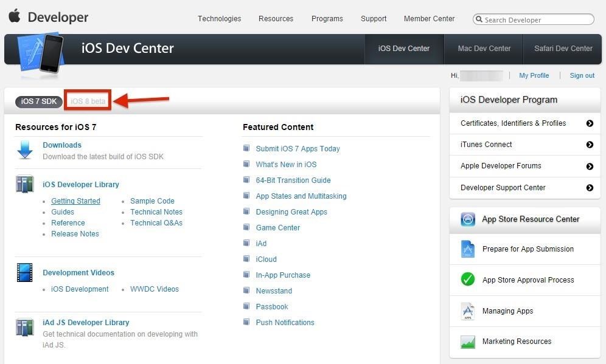Open the Member Center menu item
Viewport: 606px width, 364px height.
click(x=429, y=19)
